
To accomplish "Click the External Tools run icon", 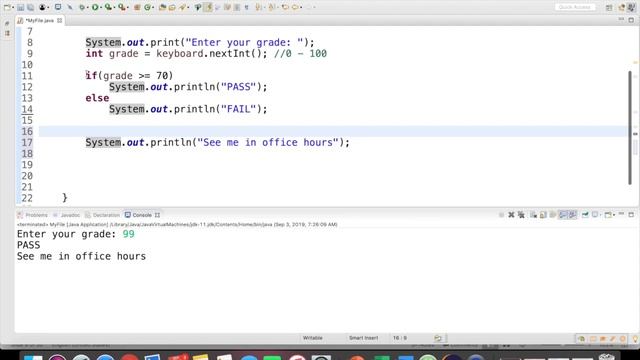I will point(122,7).
